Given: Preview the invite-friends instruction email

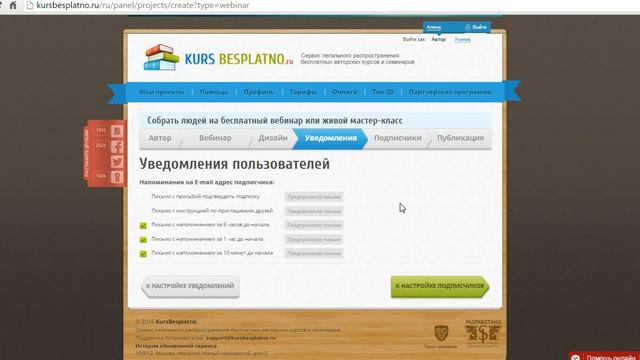Looking at the screenshot, I should 313,211.
